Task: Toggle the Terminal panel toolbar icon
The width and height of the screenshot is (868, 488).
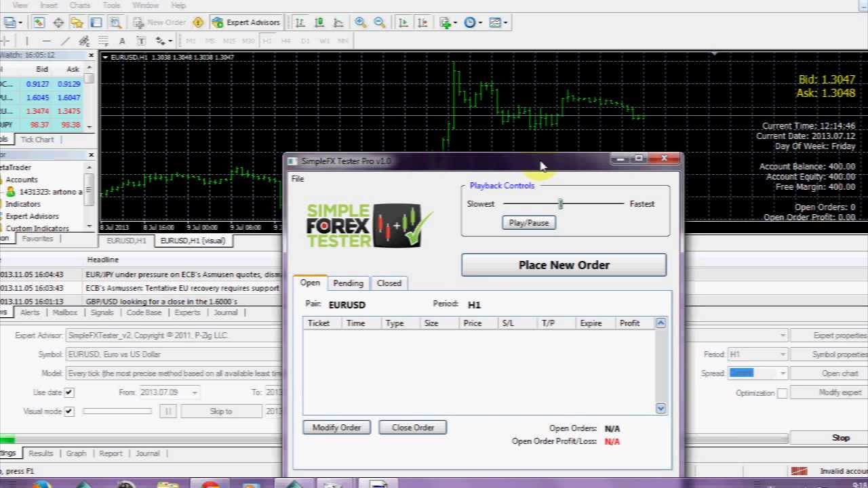Action: (96, 22)
